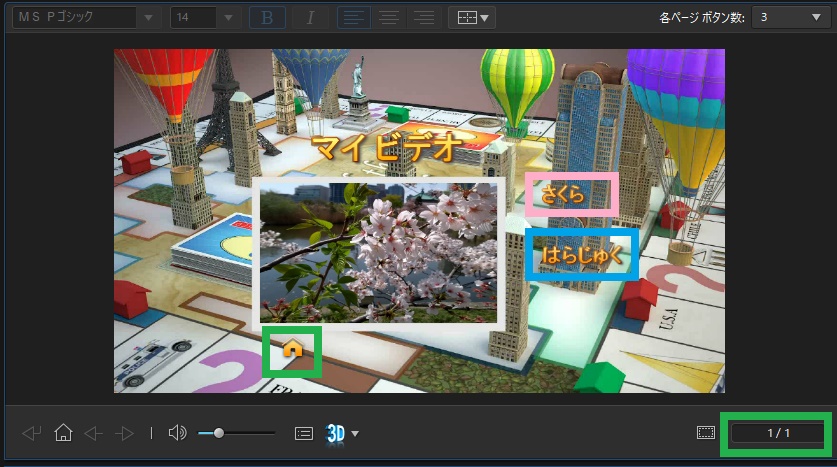Image resolution: width=837 pixels, height=467 pixels.
Task: Mute the preview volume speaker icon
Action: point(177,433)
